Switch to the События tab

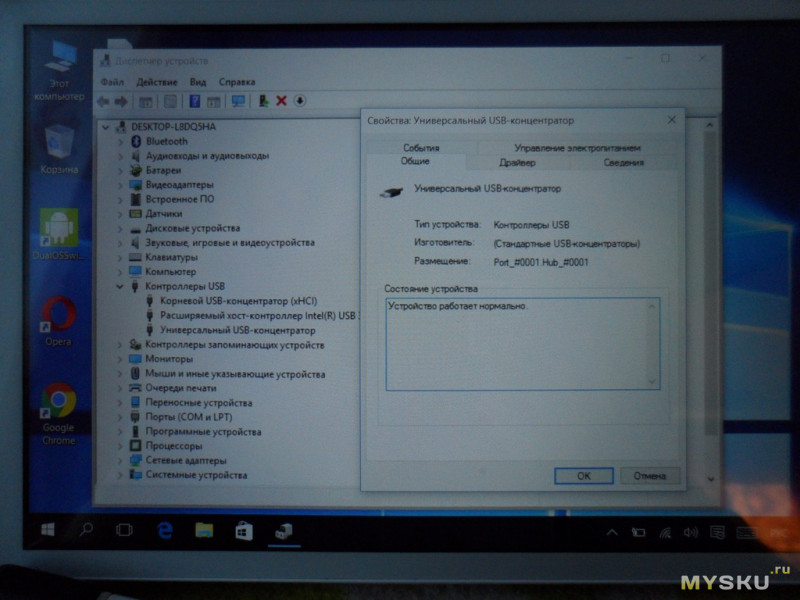[421, 148]
